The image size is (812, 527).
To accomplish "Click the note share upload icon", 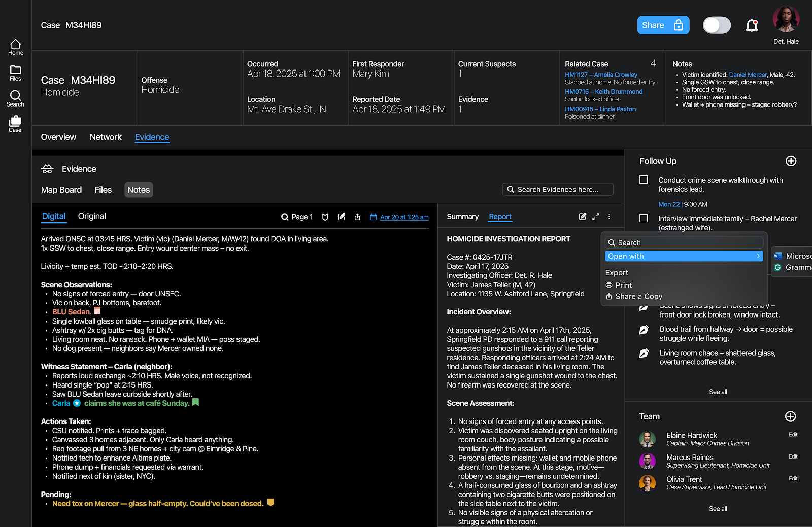I will click(x=357, y=217).
